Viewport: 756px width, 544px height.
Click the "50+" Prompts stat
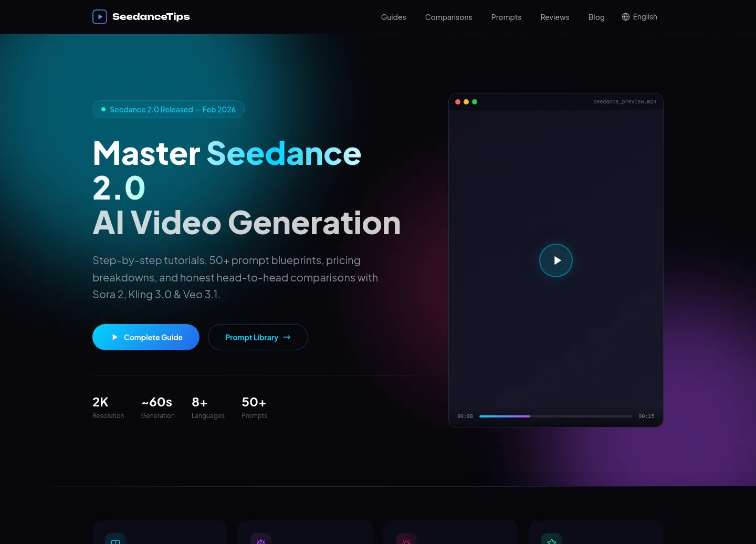tap(255, 407)
